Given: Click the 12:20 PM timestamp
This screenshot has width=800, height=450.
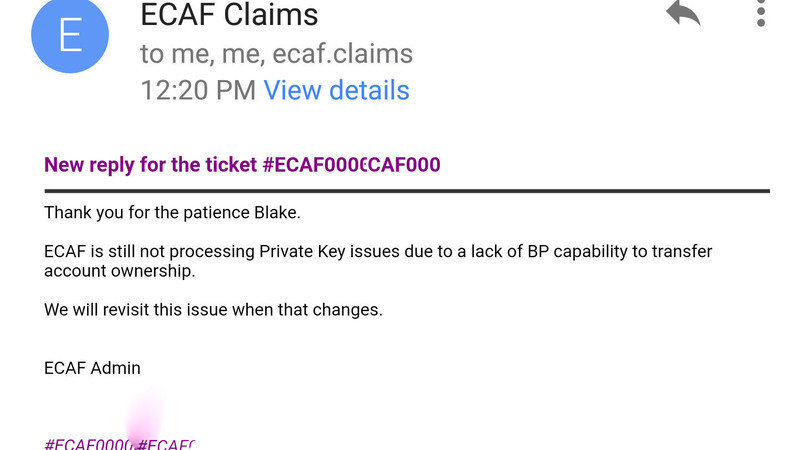Looking at the screenshot, I should 197,90.
